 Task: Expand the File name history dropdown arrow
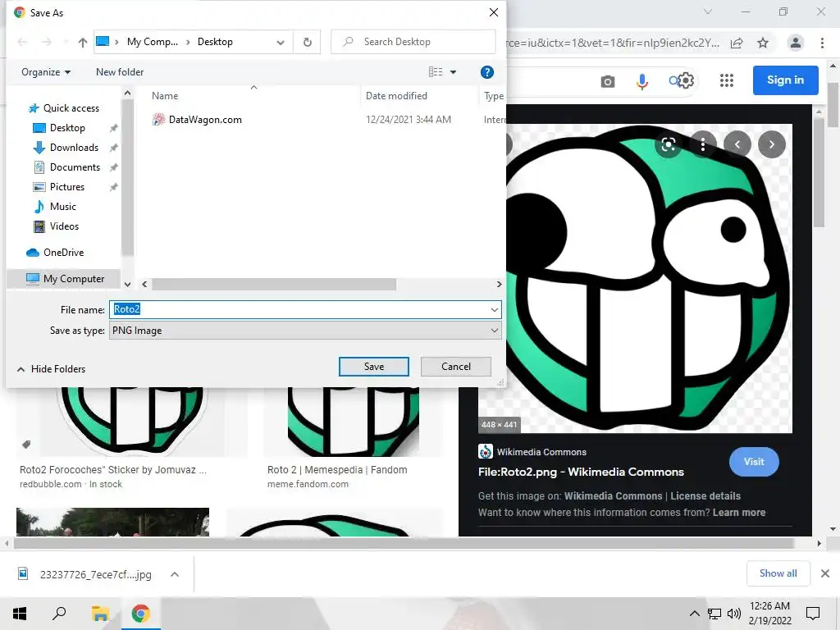tap(495, 309)
